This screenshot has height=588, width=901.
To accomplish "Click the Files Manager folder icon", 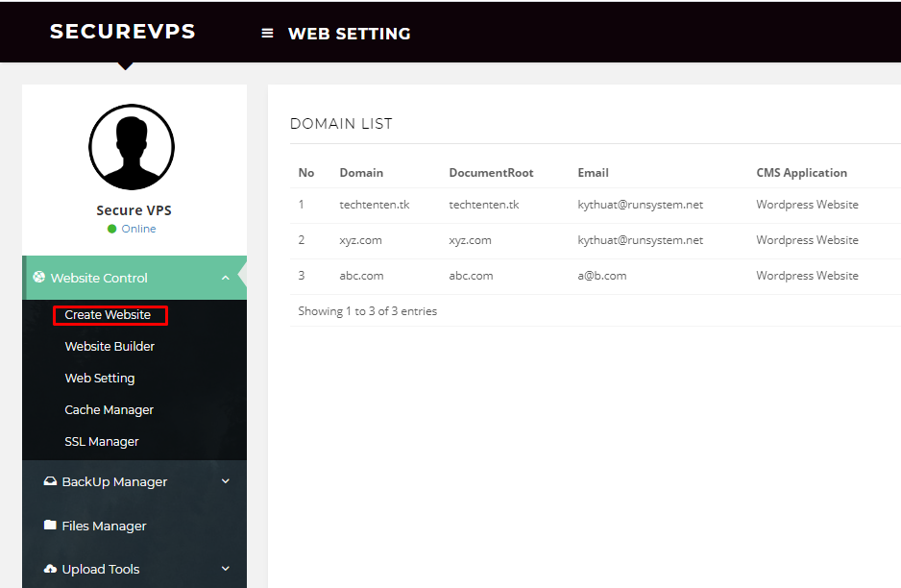I will pyautogui.click(x=50, y=525).
